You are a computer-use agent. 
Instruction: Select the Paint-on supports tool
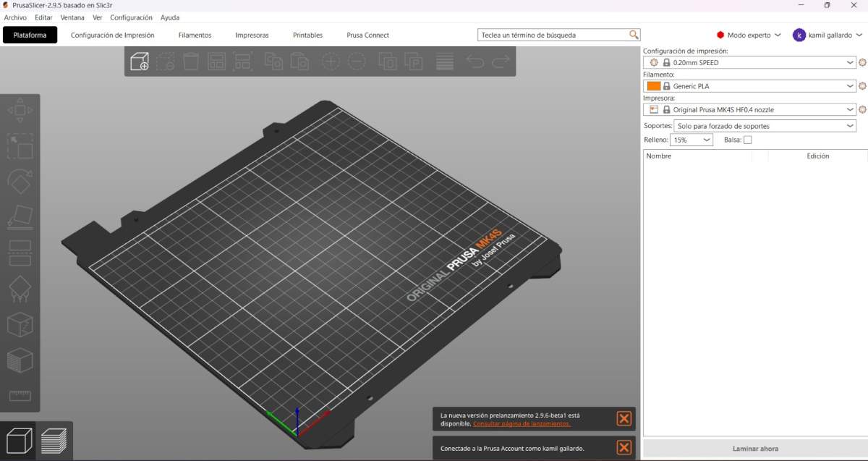click(20, 289)
